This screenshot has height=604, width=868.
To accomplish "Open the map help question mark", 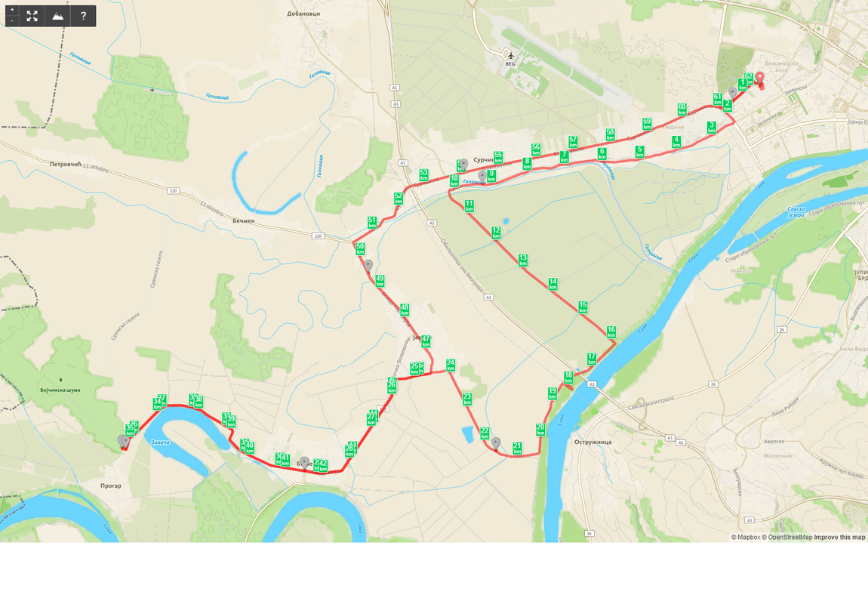I will pyautogui.click(x=83, y=16).
